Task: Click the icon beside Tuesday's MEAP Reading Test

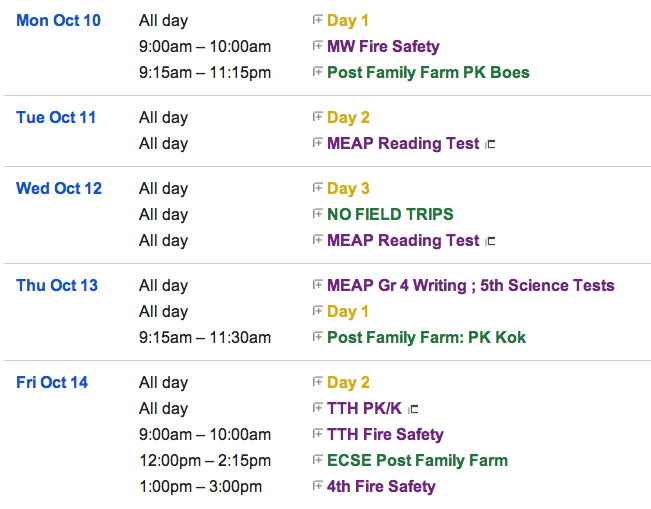Action: pyautogui.click(x=490, y=144)
